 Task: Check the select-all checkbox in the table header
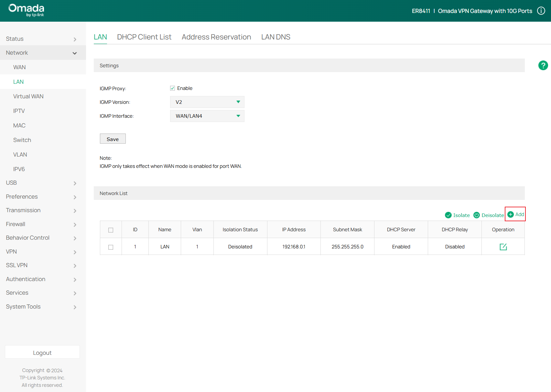(x=111, y=230)
